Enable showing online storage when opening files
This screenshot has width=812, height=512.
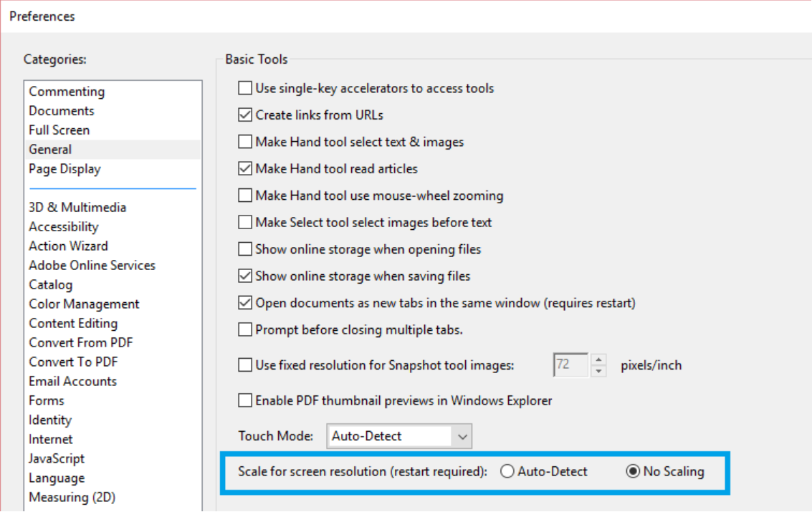pos(244,248)
